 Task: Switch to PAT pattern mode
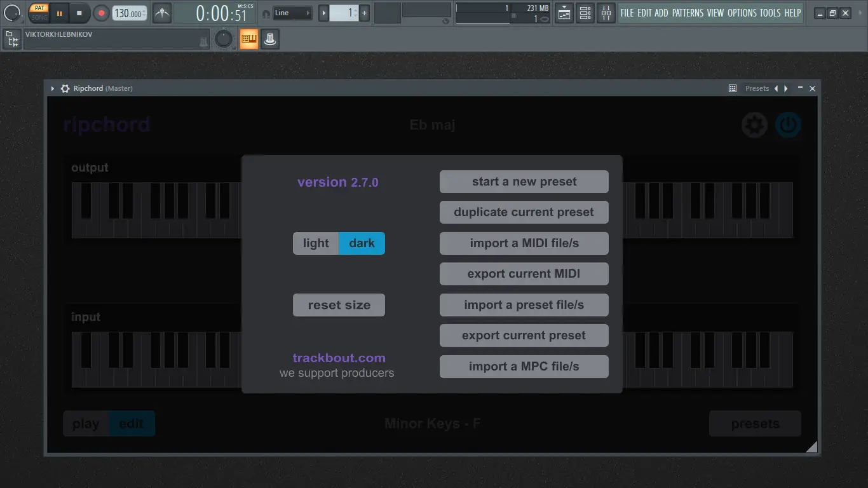[x=39, y=8]
